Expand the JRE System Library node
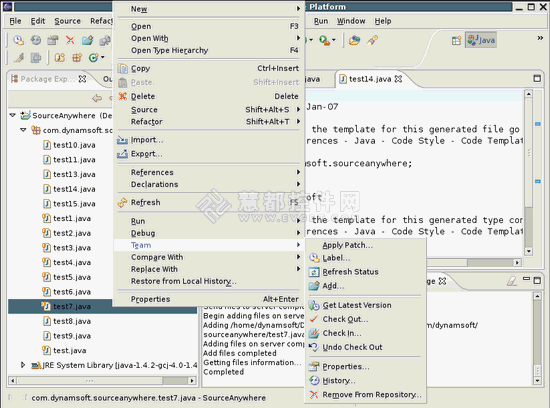The width and height of the screenshot is (550, 408). coord(23,365)
